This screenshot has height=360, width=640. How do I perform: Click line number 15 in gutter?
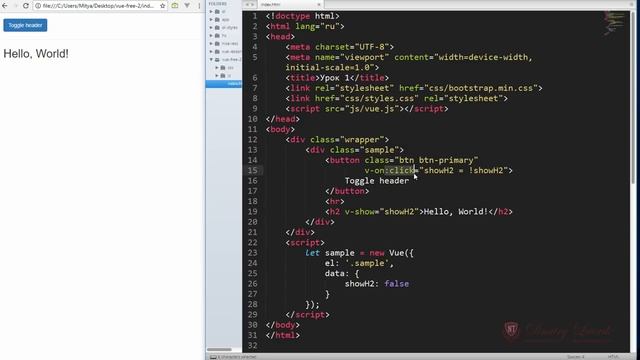[252, 171]
